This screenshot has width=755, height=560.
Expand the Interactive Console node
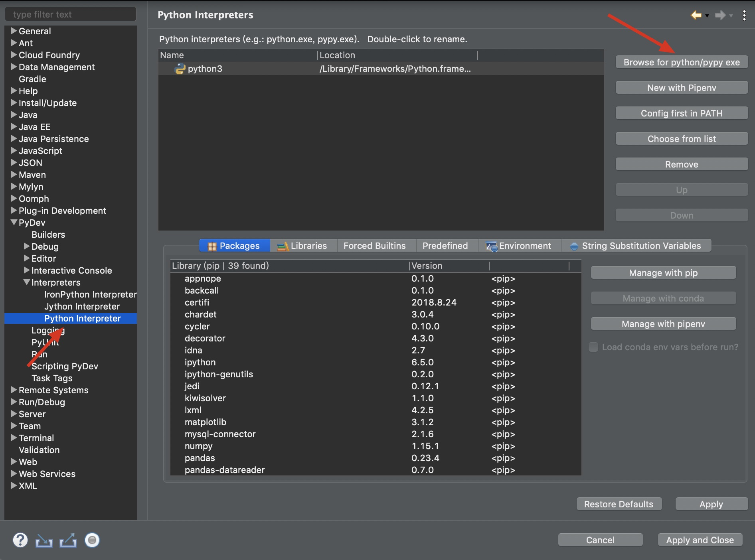pos(27,270)
